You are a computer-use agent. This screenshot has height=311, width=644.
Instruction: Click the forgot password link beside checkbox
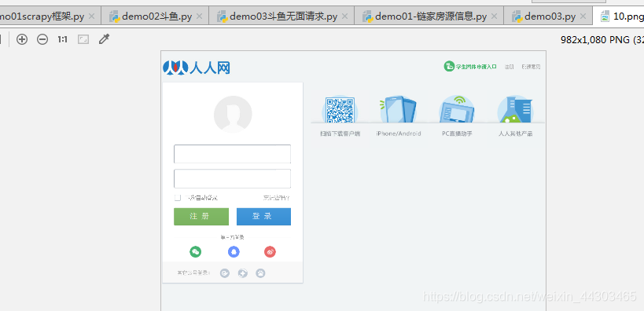click(x=276, y=198)
